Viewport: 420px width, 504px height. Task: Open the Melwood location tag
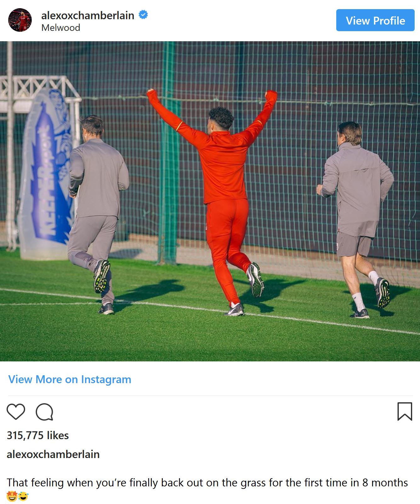click(61, 28)
